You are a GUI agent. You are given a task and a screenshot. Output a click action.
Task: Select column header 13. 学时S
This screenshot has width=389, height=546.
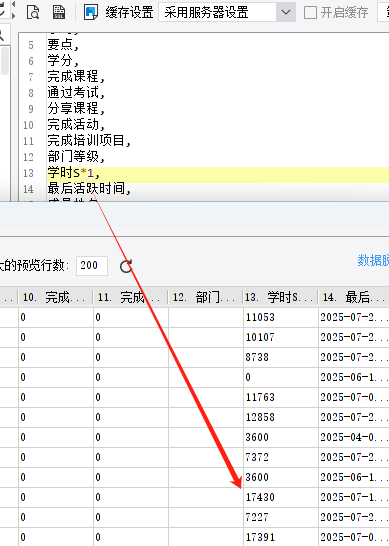point(280,297)
